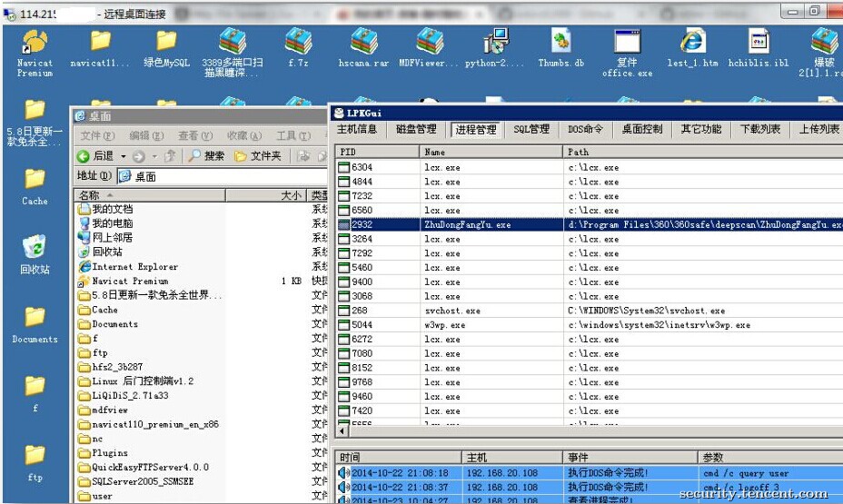Open the 回收站 recycle bin desktop icon
843x504 pixels.
tap(35, 254)
